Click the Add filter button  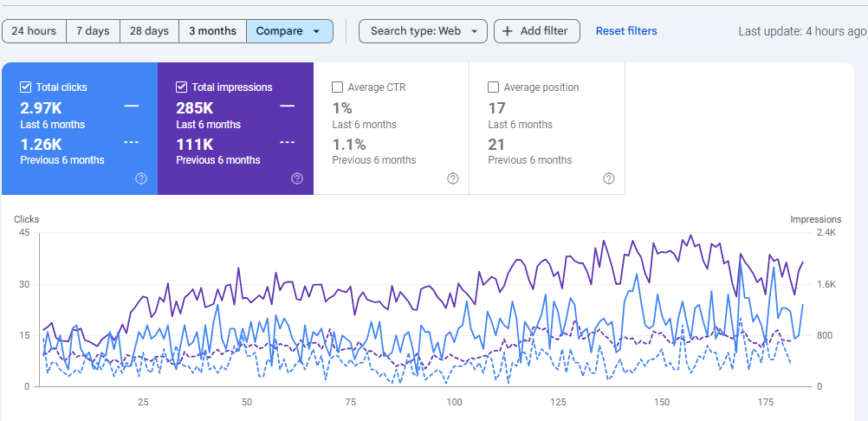click(536, 31)
